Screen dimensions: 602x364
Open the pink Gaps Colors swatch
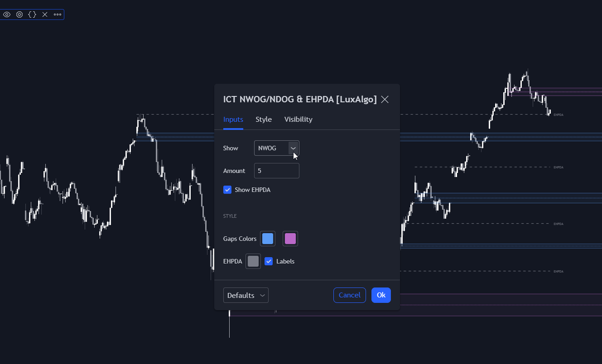[290, 238]
